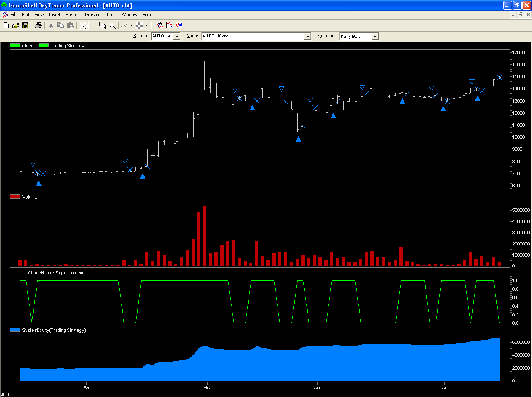Click the red-blue zigzag chart icon
The width and height of the screenshot is (532, 397).
[x=179, y=25]
